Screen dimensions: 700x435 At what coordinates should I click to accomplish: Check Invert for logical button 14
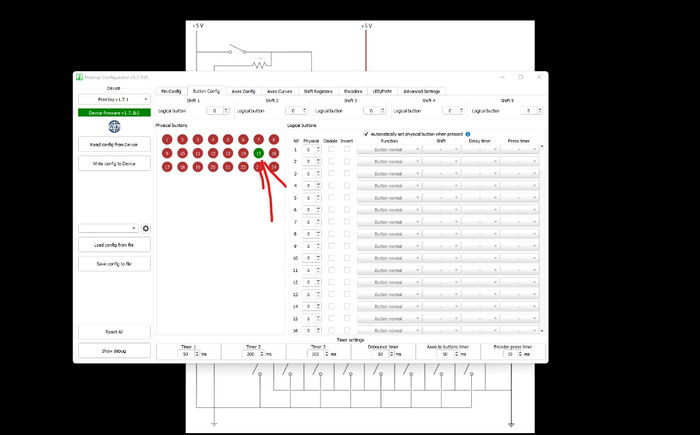click(x=347, y=306)
